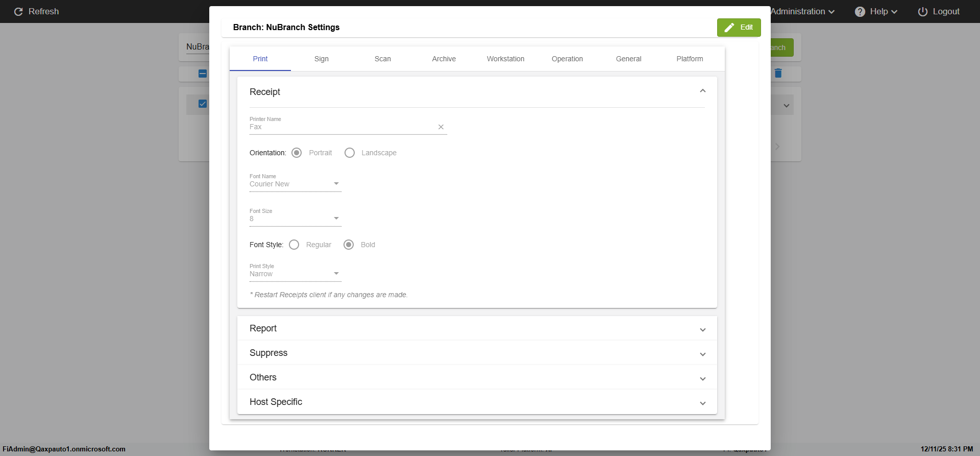Toggle the checked row checkbox behind dialog

(x=203, y=104)
